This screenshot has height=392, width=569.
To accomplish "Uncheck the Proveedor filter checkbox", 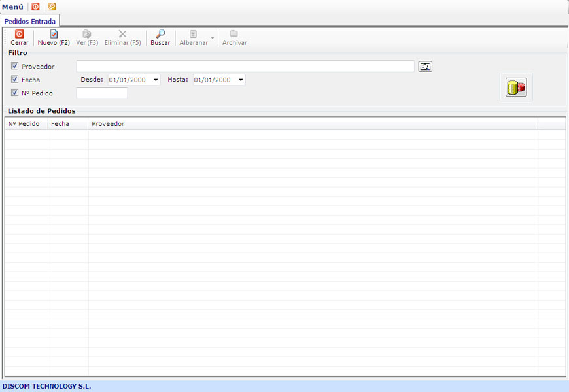I will pos(15,67).
